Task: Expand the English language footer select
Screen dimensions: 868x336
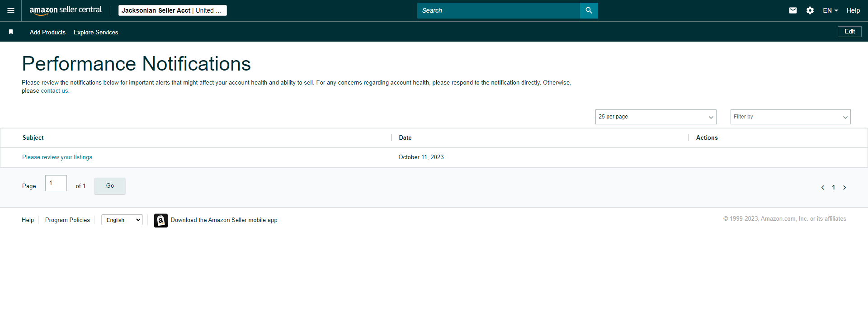Action: click(x=122, y=220)
